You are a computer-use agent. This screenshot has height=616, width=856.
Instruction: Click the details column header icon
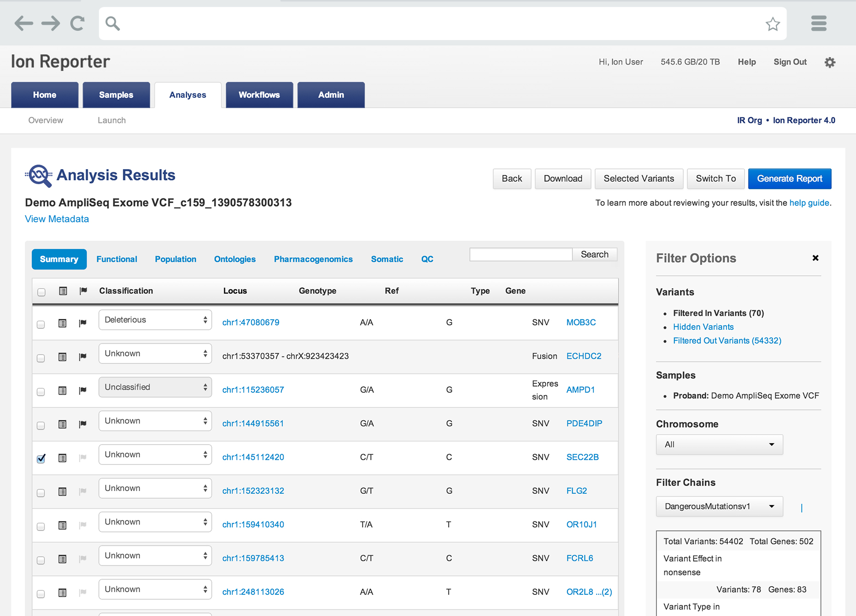(63, 291)
